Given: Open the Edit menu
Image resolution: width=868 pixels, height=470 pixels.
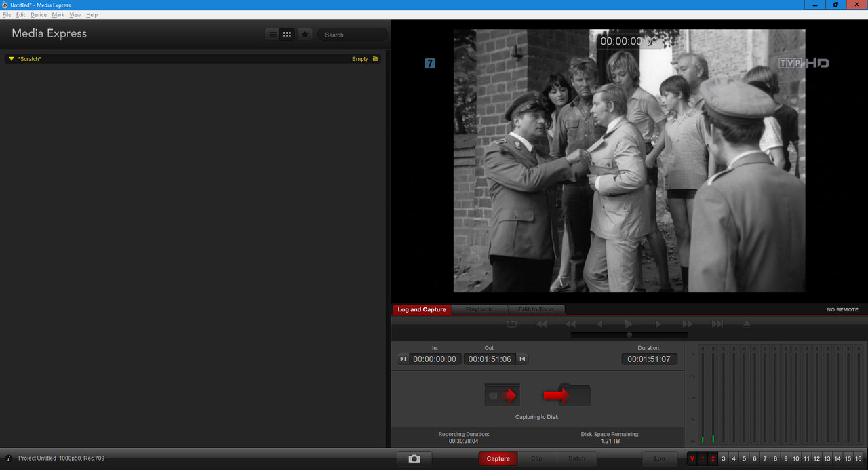Looking at the screenshot, I should (20, 14).
